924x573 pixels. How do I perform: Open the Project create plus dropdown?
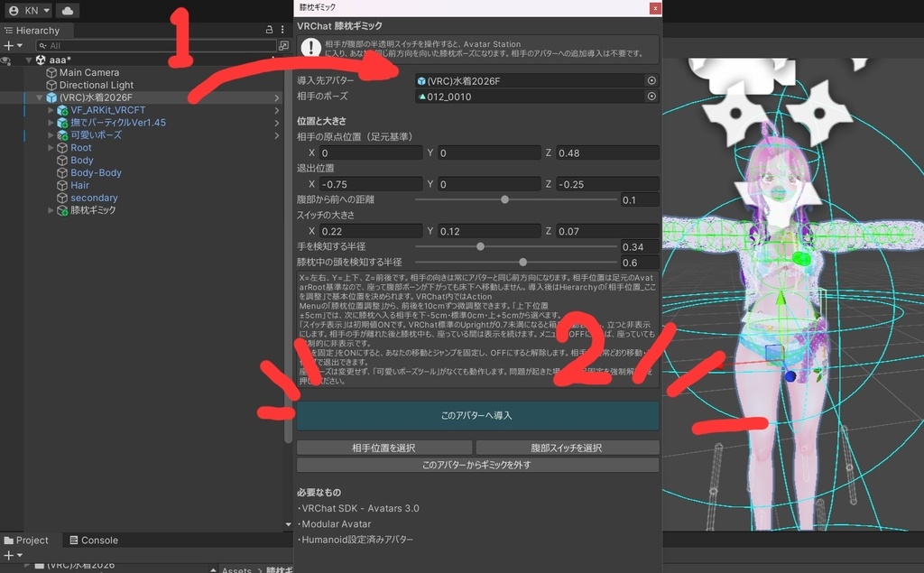click(13, 555)
